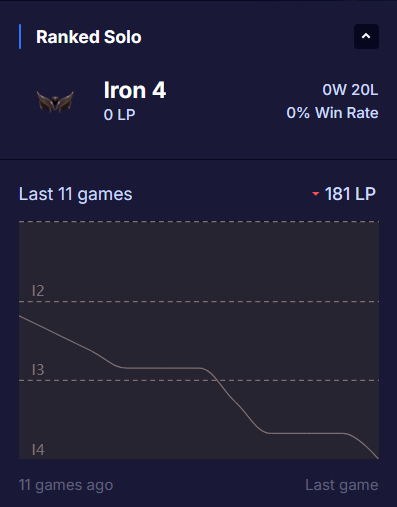
Task: Select the Ranked Solo heading
Action: coord(89,37)
